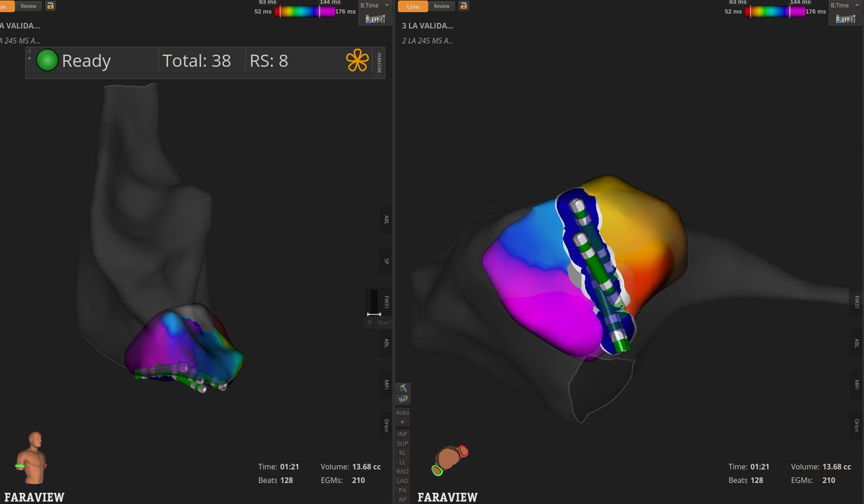Open the Orion side tab in right view
Screen dimensions: 864x504
[857, 426]
